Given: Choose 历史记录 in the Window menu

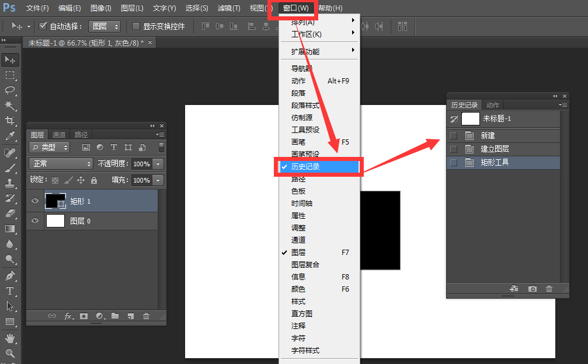Looking at the screenshot, I should coord(318,167).
